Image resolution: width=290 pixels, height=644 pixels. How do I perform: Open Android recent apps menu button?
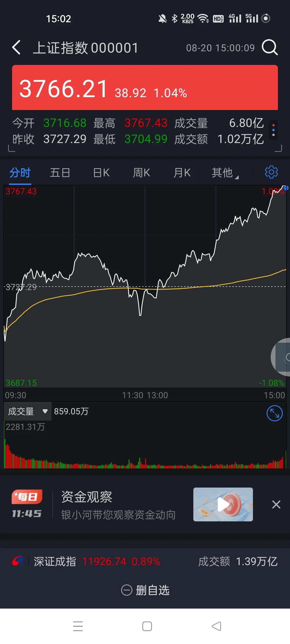[78, 626]
